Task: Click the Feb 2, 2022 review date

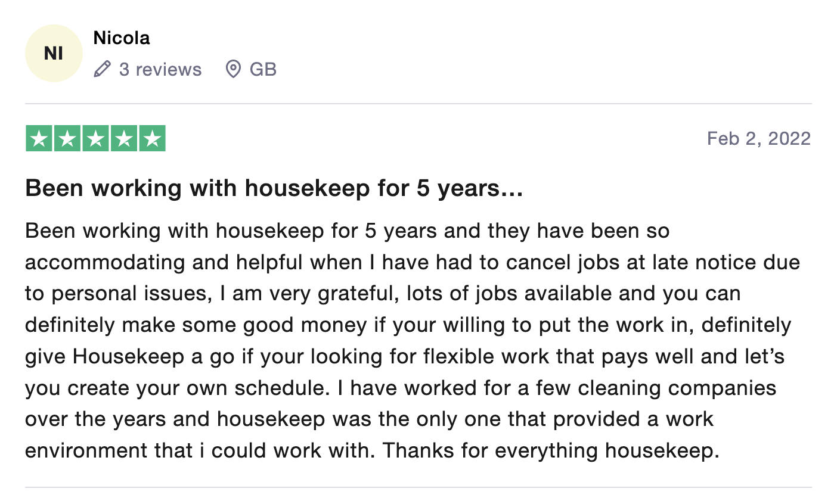Action: pyautogui.click(x=759, y=138)
